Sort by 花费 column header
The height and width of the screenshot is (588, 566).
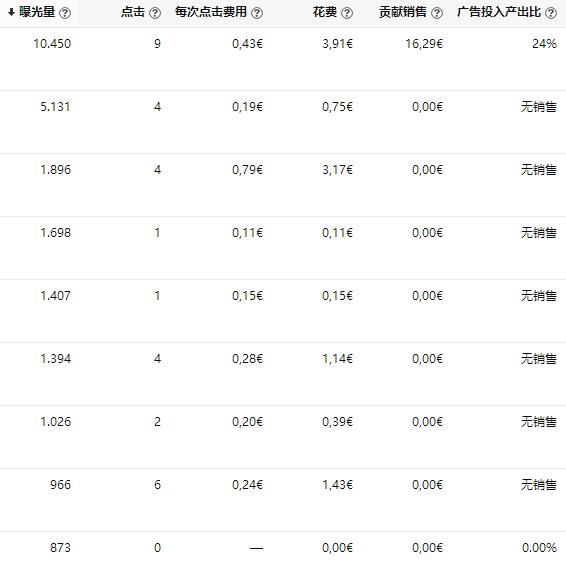click(x=325, y=12)
